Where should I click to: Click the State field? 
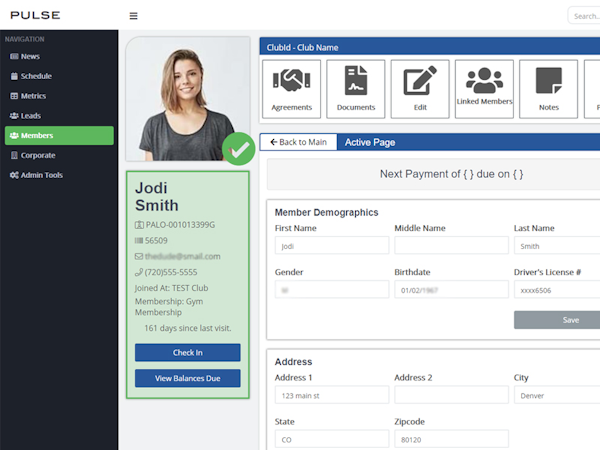(x=332, y=439)
